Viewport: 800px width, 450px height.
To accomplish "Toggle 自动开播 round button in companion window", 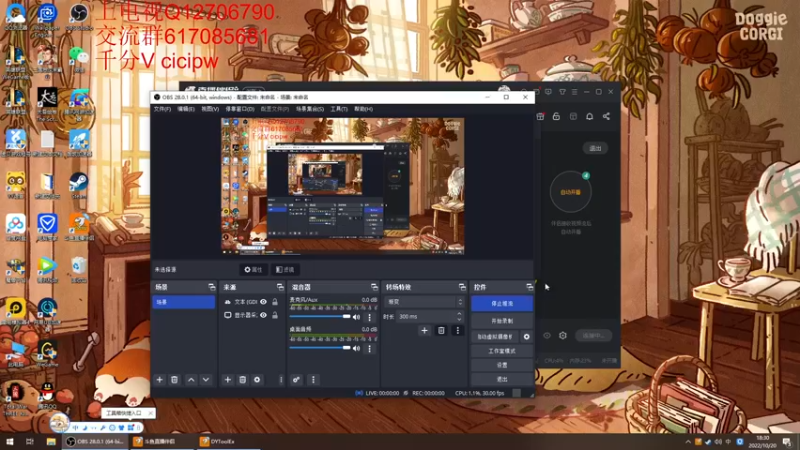I will pos(570,192).
